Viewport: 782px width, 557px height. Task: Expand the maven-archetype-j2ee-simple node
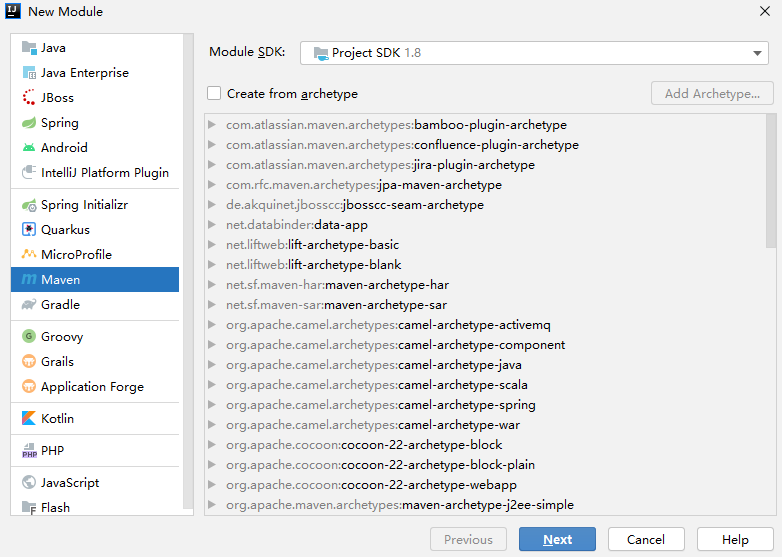pos(213,505)
